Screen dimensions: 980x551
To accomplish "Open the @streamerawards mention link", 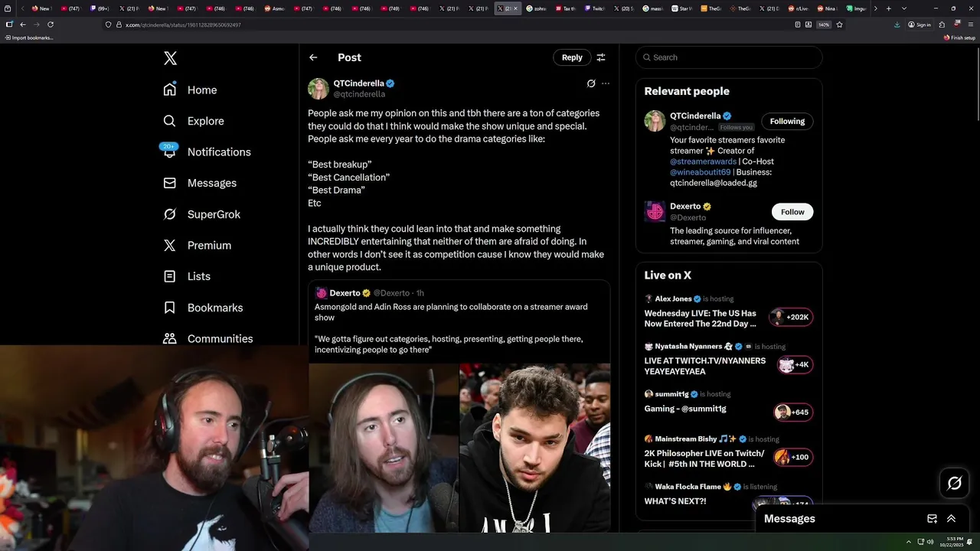I will (701, 161).
